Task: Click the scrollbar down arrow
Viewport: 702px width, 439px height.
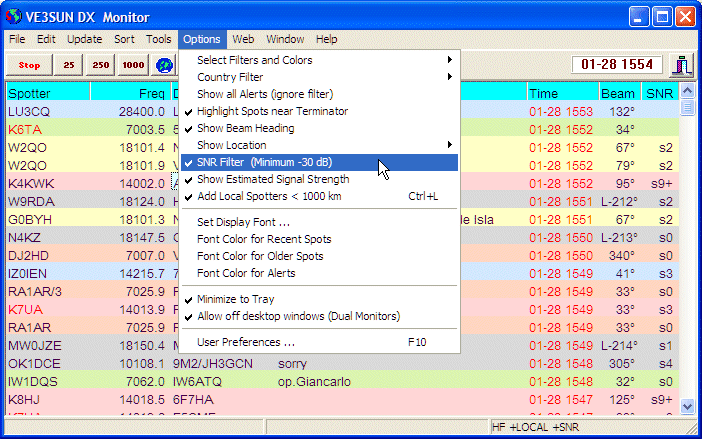Action: pyautogui.click(x=687, y=405)
